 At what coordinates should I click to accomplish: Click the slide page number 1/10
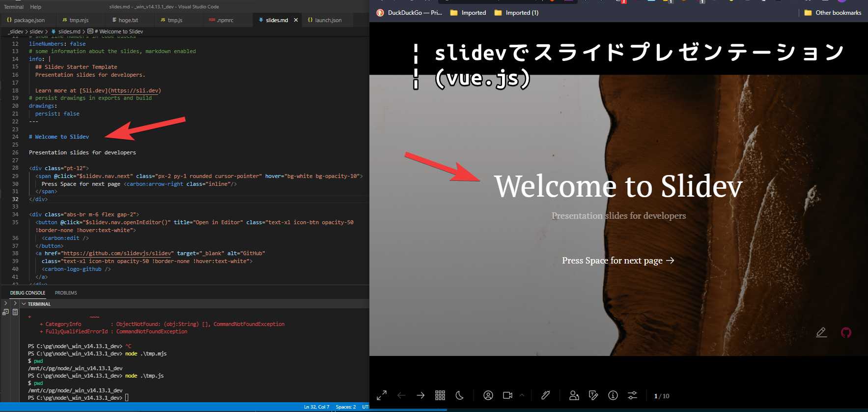(662, 396)
